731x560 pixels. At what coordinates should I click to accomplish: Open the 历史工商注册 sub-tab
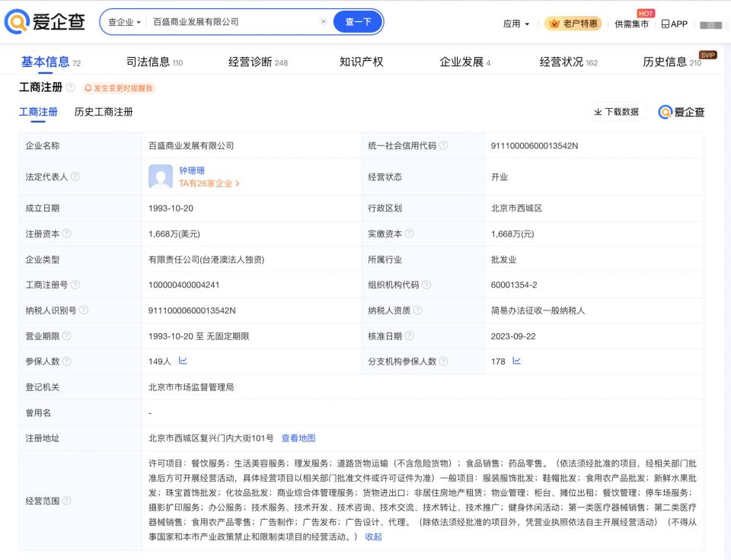(x=104, y=112)
